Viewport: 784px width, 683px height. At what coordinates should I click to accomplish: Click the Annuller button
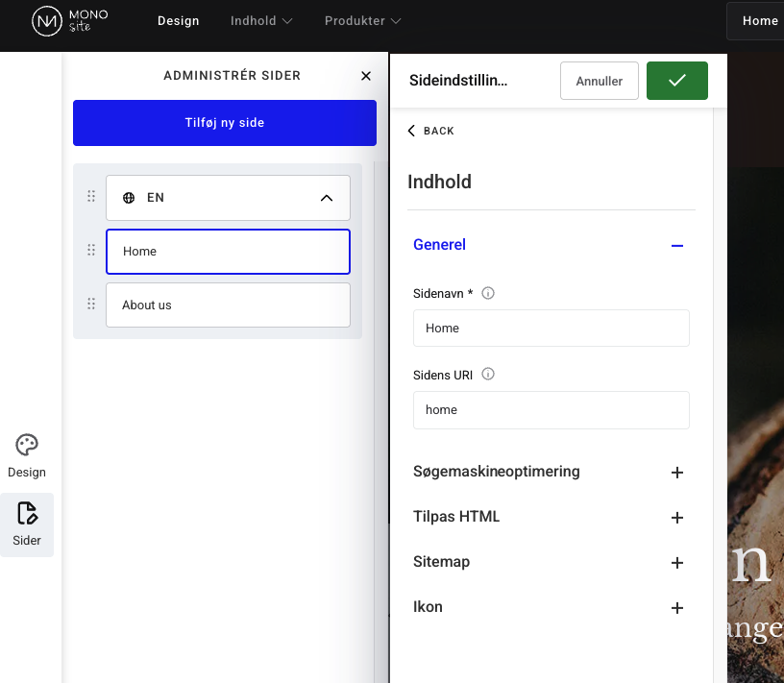pos(599,81)
